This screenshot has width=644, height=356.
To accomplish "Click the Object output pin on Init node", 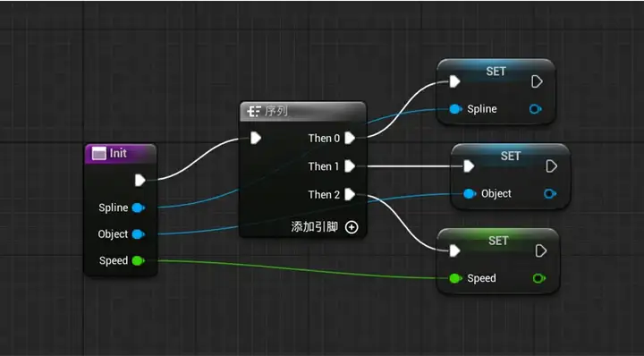I will 139,234.
